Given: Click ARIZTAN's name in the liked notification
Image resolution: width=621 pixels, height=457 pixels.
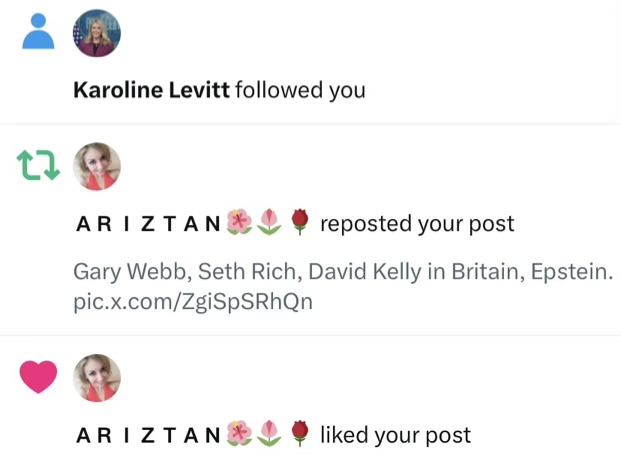Looking at the screenshot, I should point(149,435).
